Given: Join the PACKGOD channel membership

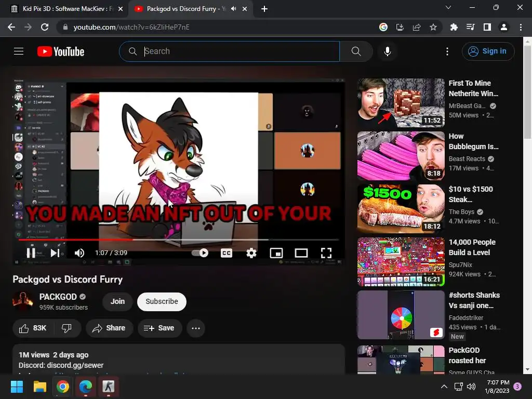Looking at the screenshot, I should click(x=117, y=301).
